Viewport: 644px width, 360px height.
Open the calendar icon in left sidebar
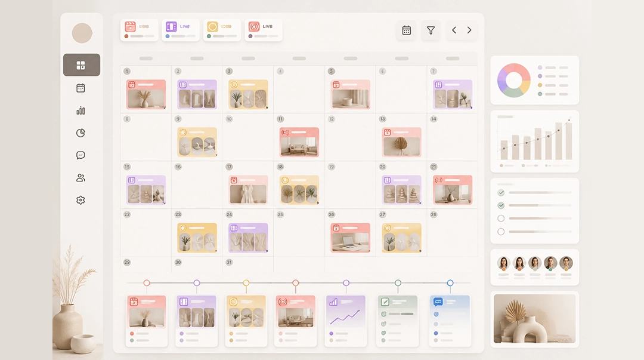coord(80,88)
